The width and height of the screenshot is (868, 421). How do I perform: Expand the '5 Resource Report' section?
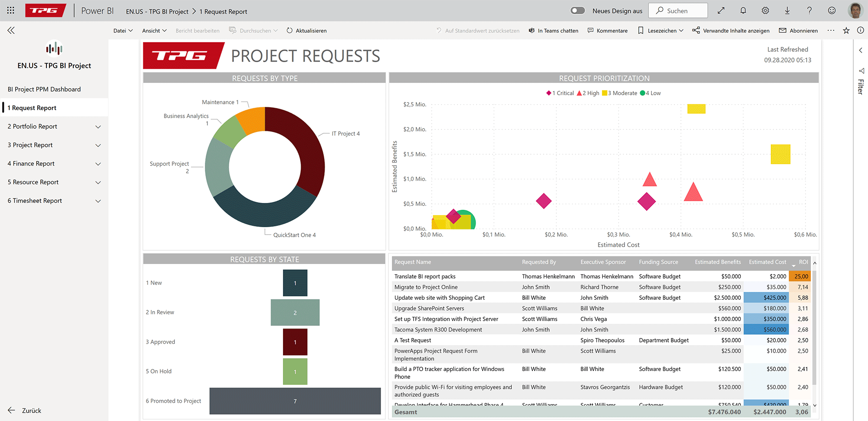(x=99, y=182)
